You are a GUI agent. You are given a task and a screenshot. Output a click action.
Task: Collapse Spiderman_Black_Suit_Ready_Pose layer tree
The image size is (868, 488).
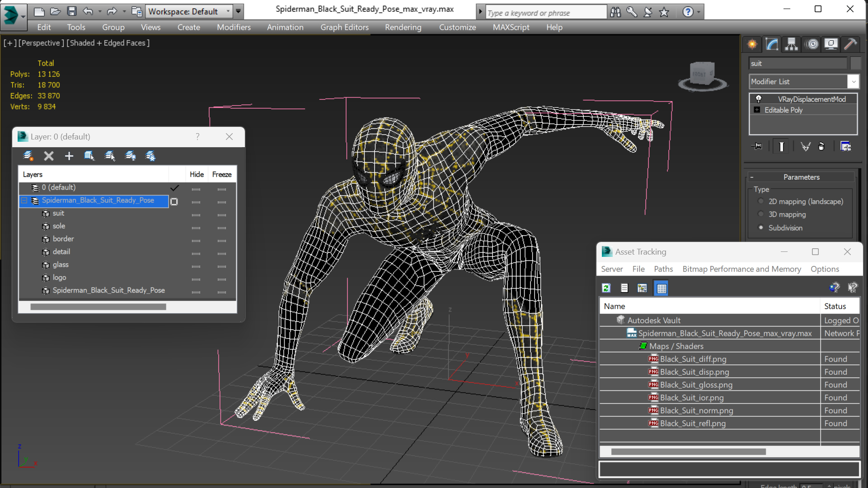click(x=24, y=200)
